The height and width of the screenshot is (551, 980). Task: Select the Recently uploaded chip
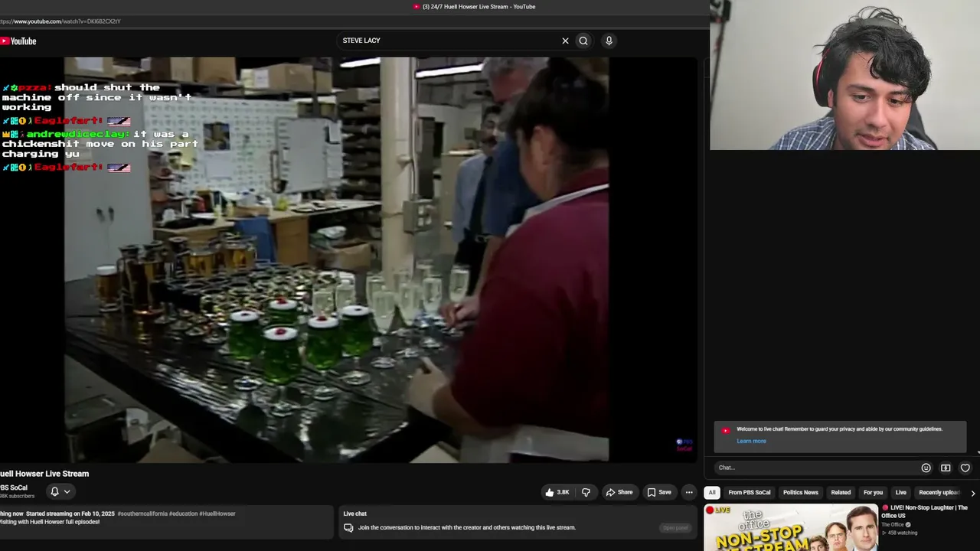939,493
